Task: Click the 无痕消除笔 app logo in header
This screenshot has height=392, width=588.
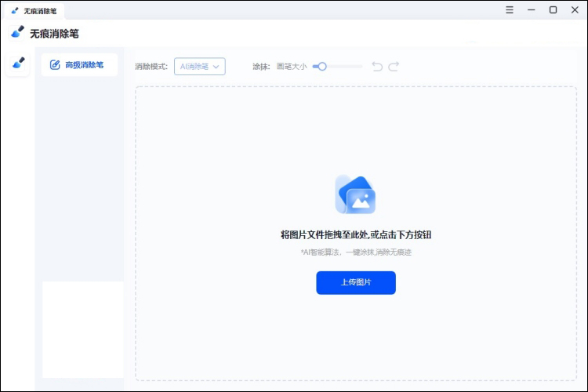Action: [17, 33]
